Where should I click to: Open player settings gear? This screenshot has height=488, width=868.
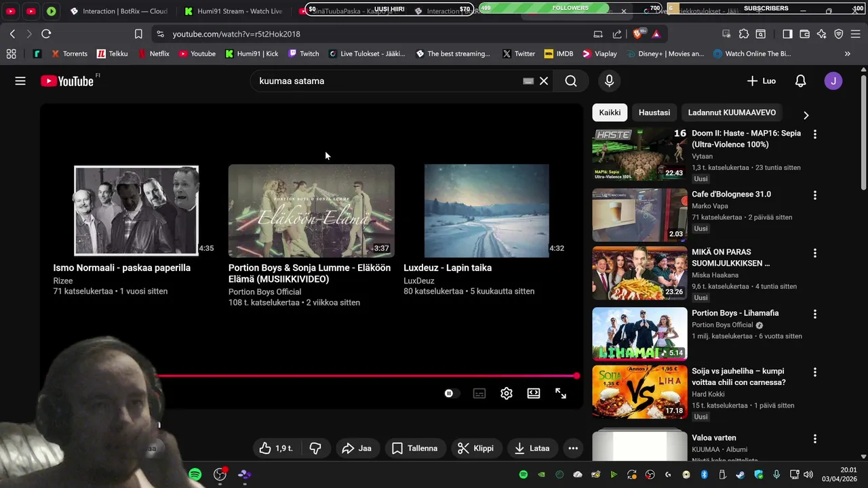point(507,393)
